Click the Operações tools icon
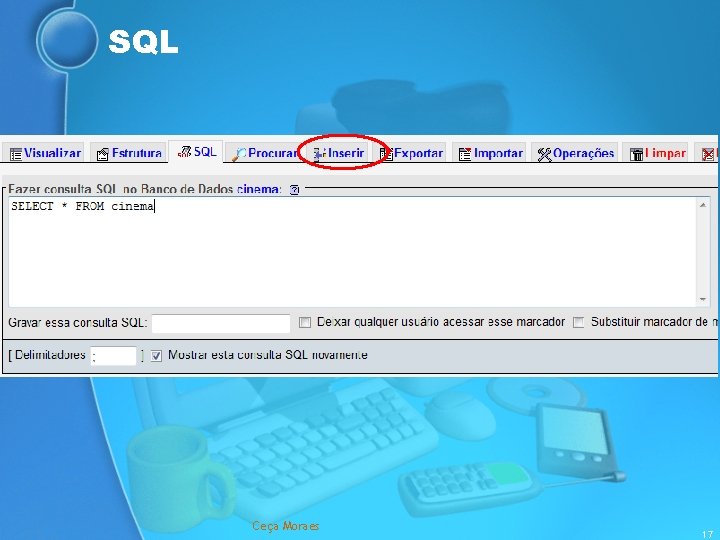720x540 pixels. click(x=544, y=154)
